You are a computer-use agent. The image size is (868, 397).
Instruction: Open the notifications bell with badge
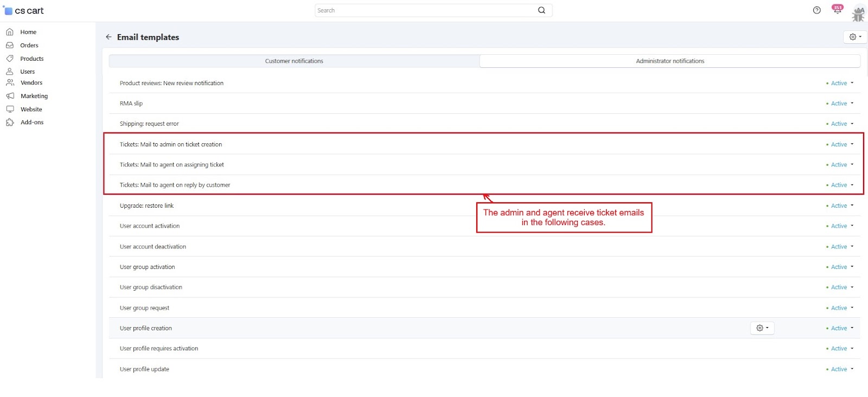tap(837, 10)
